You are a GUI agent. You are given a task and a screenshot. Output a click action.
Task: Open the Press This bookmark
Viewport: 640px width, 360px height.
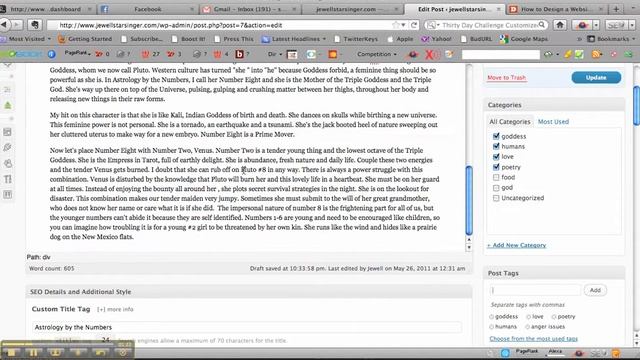tap(235, 39)
